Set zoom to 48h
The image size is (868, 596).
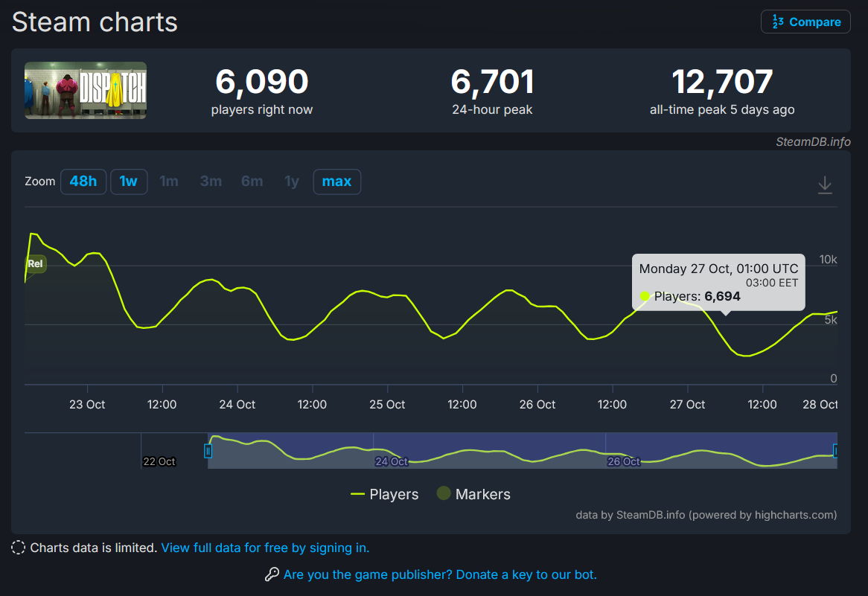click(x=83, y=182)
